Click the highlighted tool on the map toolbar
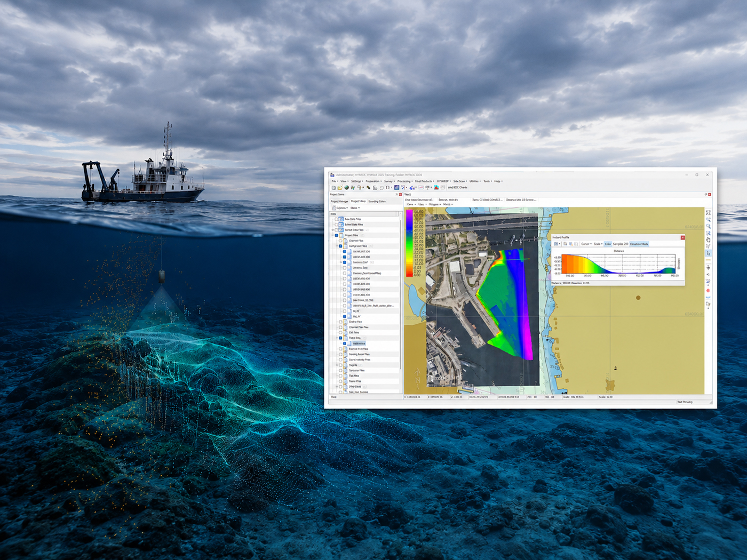 click(x=708, y=253)
